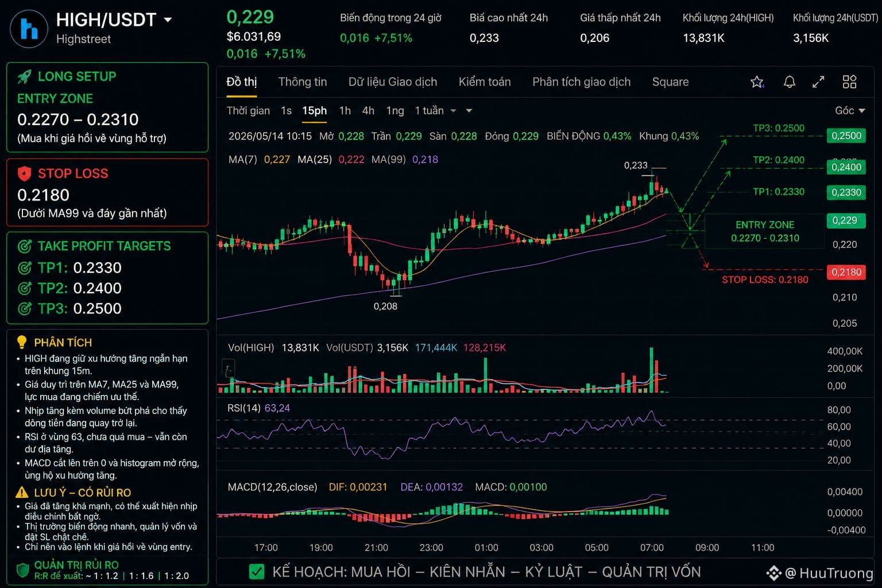Select the 1ng daily interval

395,111
